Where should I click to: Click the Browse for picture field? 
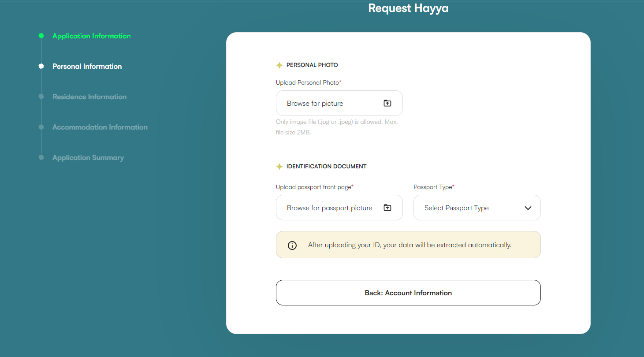[339, 103]
